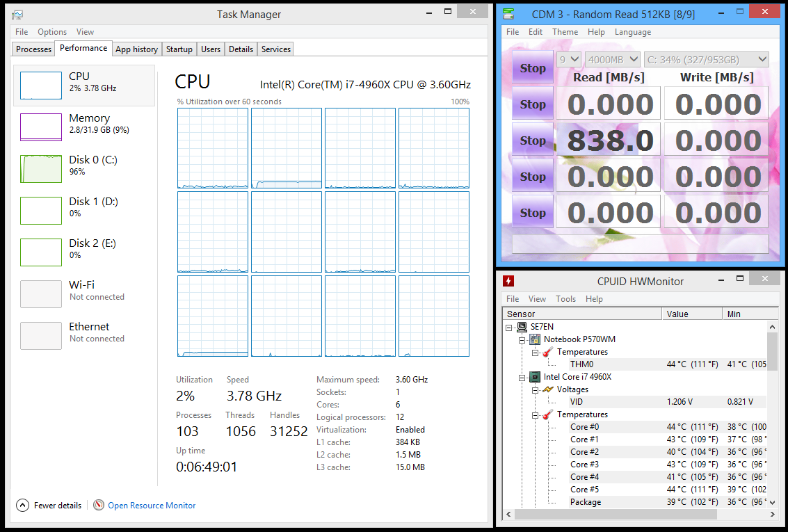
Task: Switch to the Services tab
Action: pyautogui.click(x=276, y=49)
